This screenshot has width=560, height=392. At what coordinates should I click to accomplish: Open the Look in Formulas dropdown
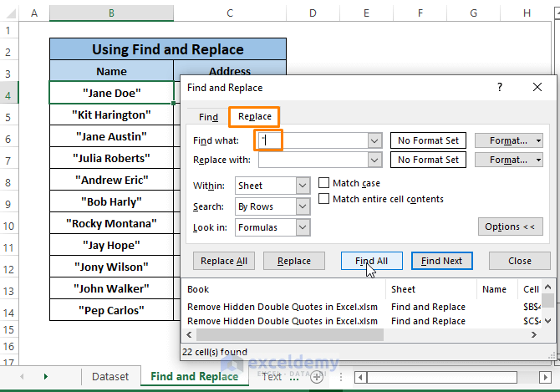click(303, 227)
